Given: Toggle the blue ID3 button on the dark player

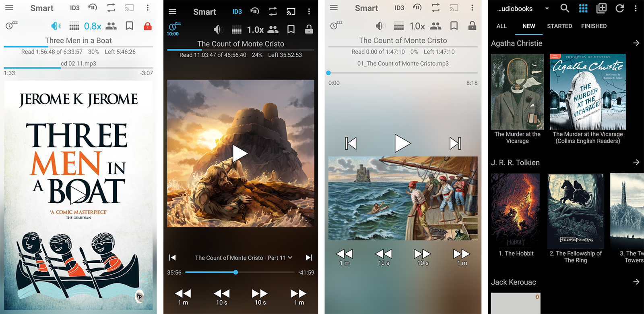Looking at the screenshot, I should click(x=237, y=12).
